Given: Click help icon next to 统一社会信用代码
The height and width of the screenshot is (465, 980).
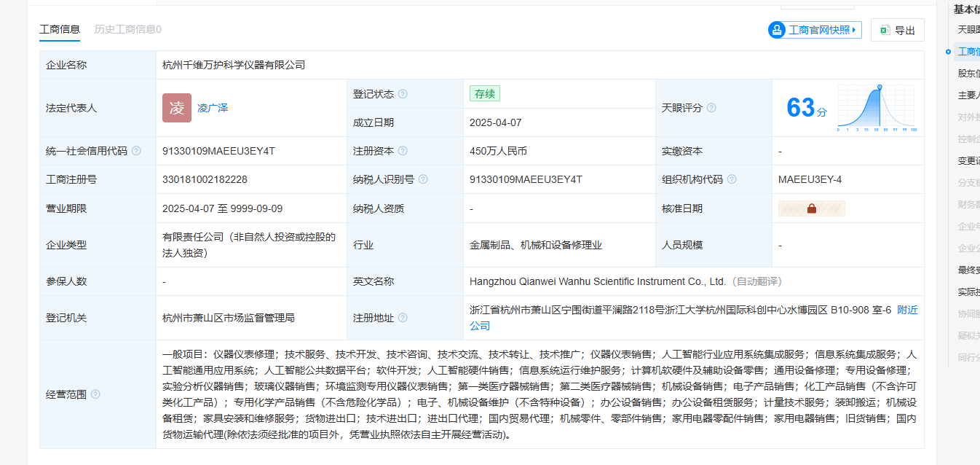Looking at the screenshot, I should (x=136, y=151).
